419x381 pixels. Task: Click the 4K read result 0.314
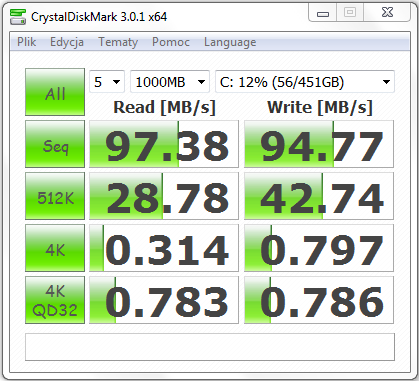pos(164,248)
